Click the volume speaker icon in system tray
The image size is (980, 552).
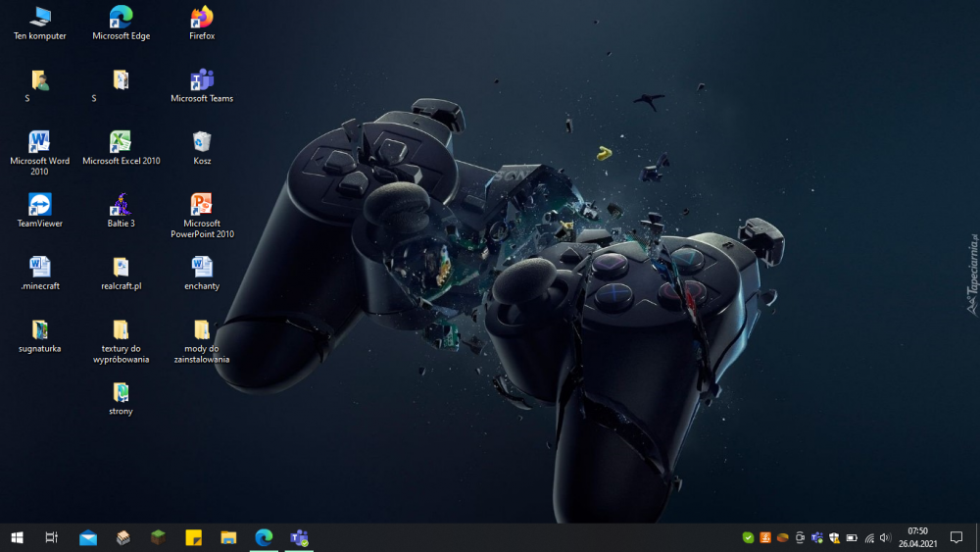click(x=886, y=537)
